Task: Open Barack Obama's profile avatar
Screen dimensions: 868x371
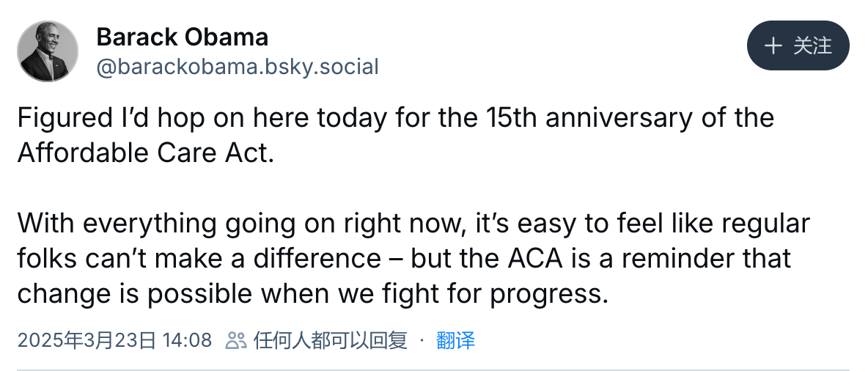Action: [x=48, y=51]
